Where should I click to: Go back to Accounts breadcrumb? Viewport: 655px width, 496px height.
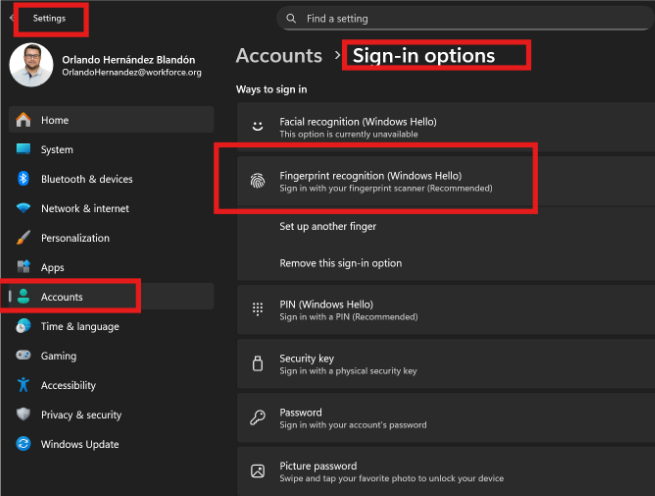pyautogui.click(x=279, y=56)
